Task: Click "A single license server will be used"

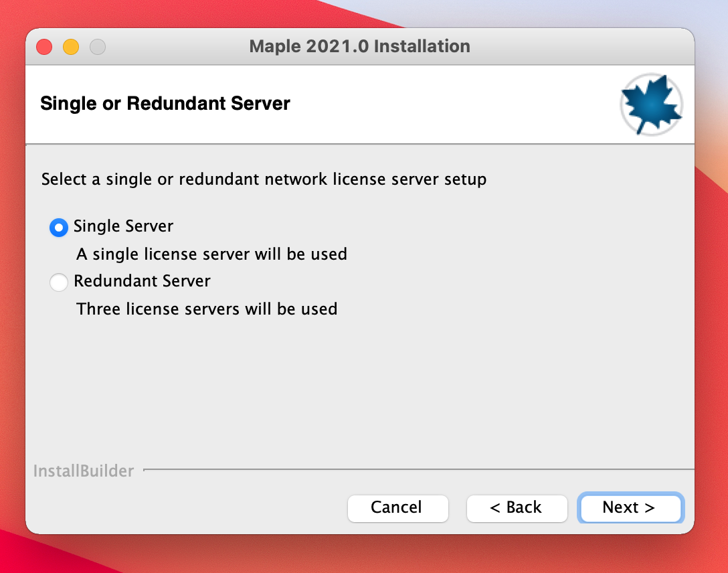Action: pyautogui.click(x=211, y=254)
